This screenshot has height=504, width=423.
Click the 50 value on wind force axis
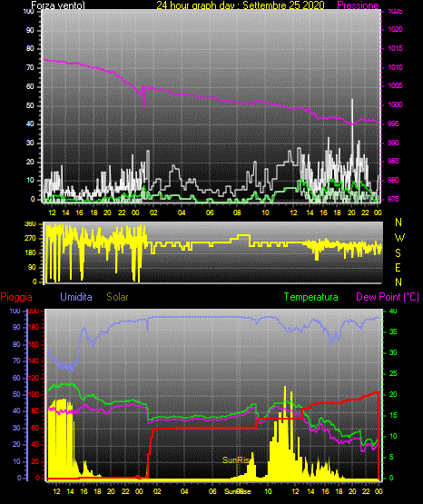(x=30, y=105)
